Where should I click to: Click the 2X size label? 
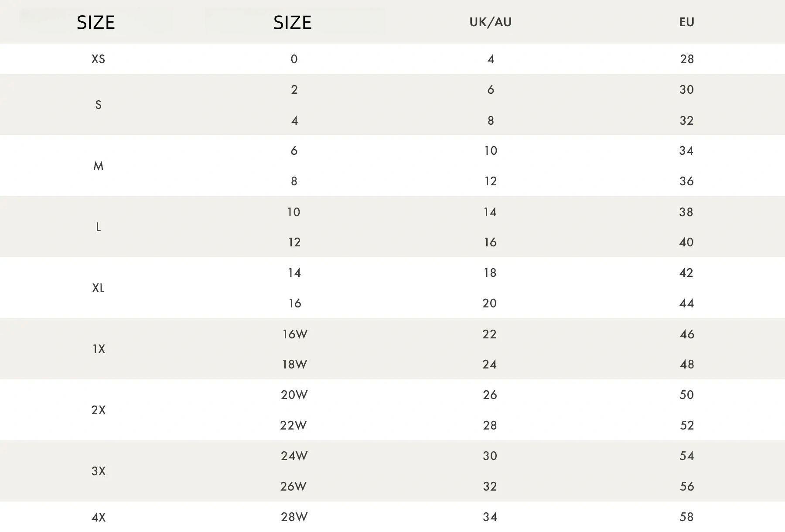coord(99,410)
